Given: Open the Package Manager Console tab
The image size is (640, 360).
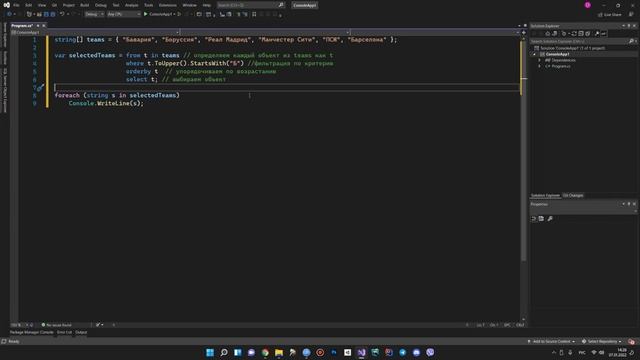Looking at the screenshot, I should click(x=32, y=332).
